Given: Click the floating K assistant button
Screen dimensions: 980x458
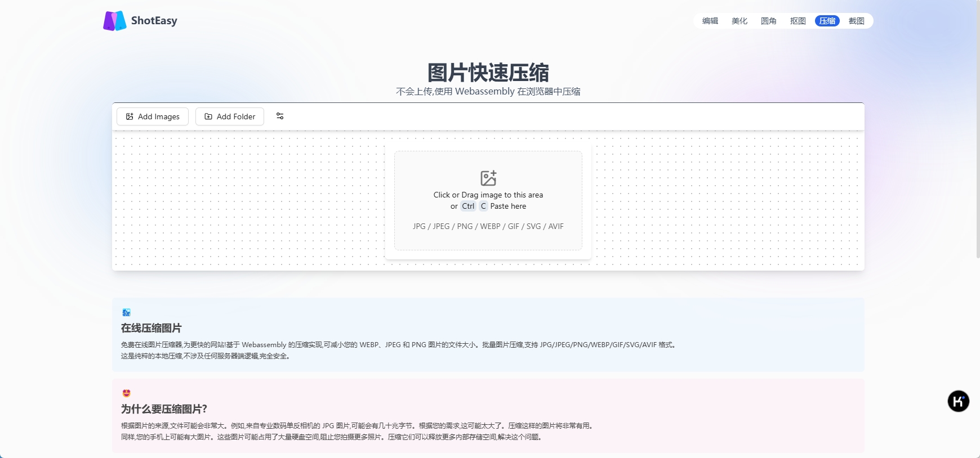Looking at the screenshot, I should coord(958,401).
